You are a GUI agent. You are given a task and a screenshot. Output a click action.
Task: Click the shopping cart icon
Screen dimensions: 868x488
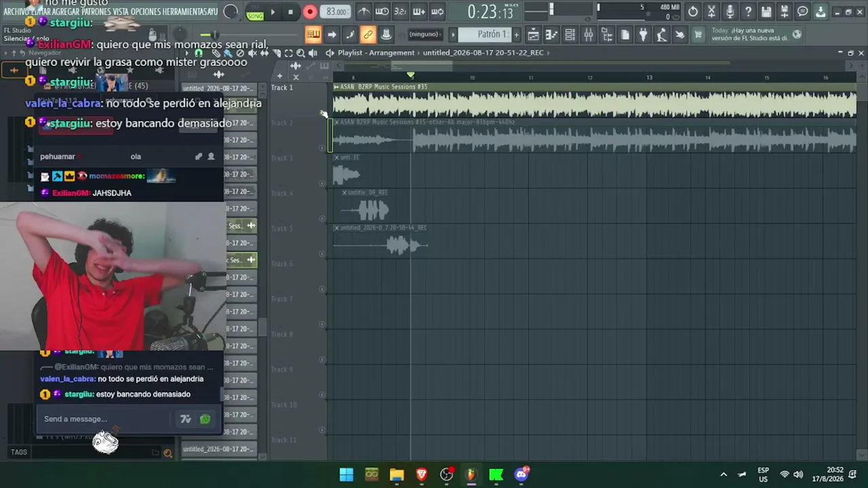(698, 35)
